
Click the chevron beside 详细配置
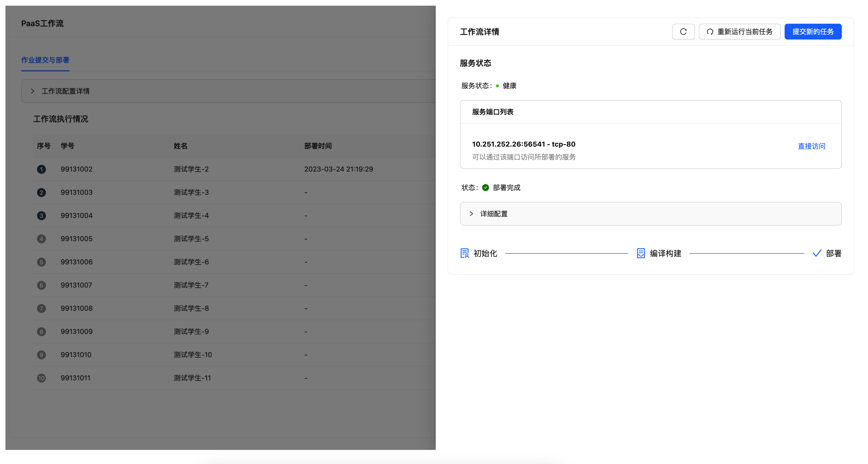tap(471, 214)
